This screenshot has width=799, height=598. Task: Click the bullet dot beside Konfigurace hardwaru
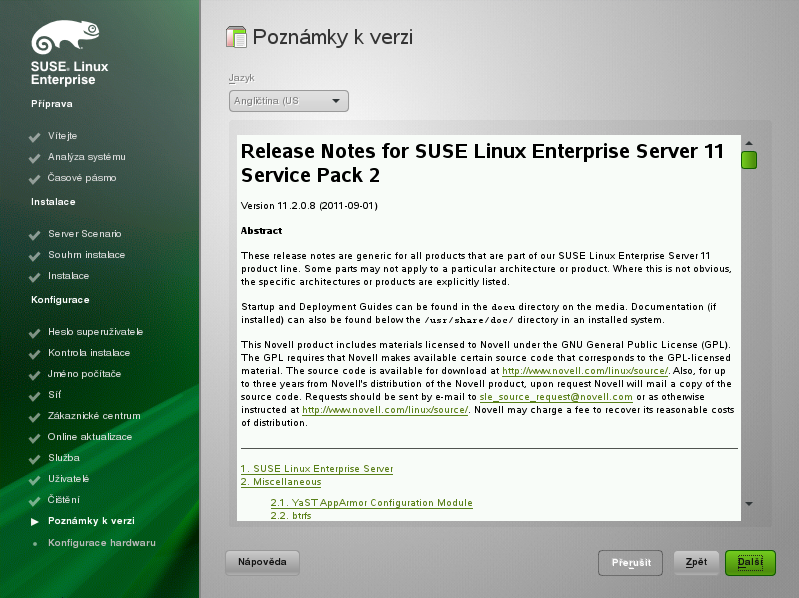click(x=35, y=543)
